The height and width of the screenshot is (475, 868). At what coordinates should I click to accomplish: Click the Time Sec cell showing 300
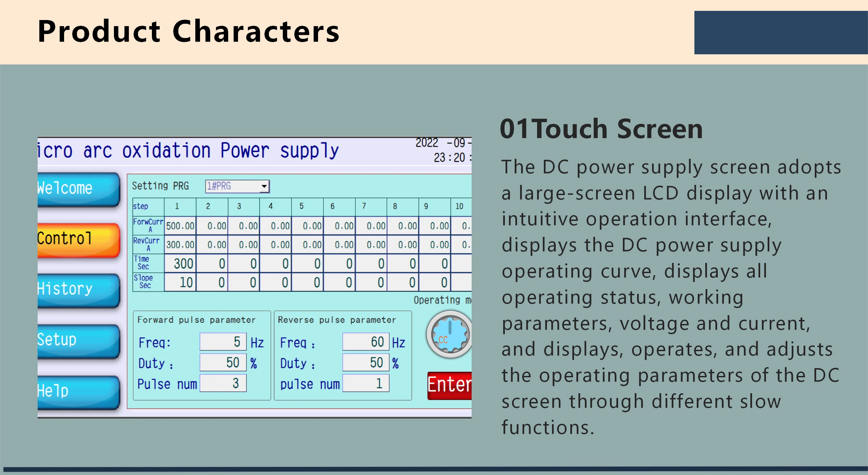point(179,263)
